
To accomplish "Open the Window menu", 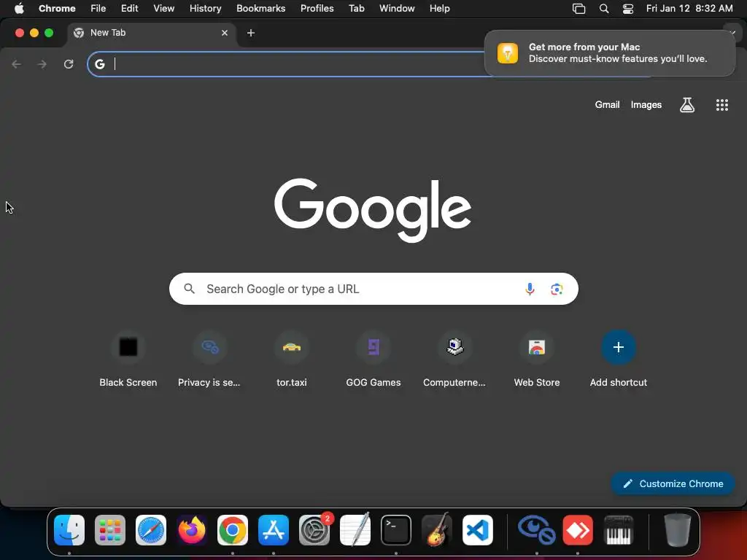I will point(397,8).
